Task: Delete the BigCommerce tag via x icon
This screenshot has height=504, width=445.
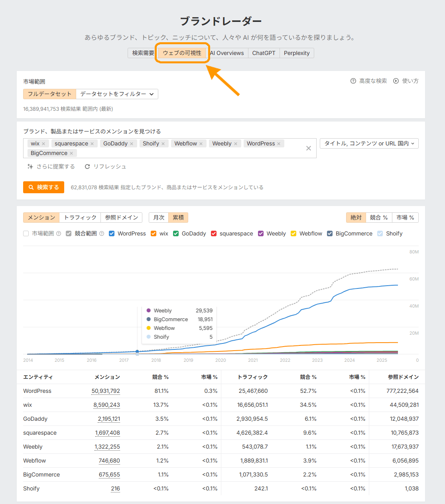Action: [71, 153]
